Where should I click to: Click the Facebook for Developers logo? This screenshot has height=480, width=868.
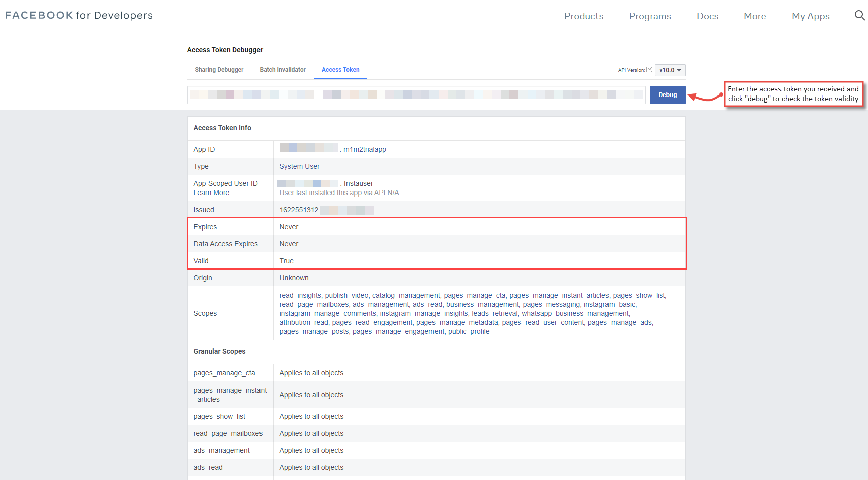point(79,15)
